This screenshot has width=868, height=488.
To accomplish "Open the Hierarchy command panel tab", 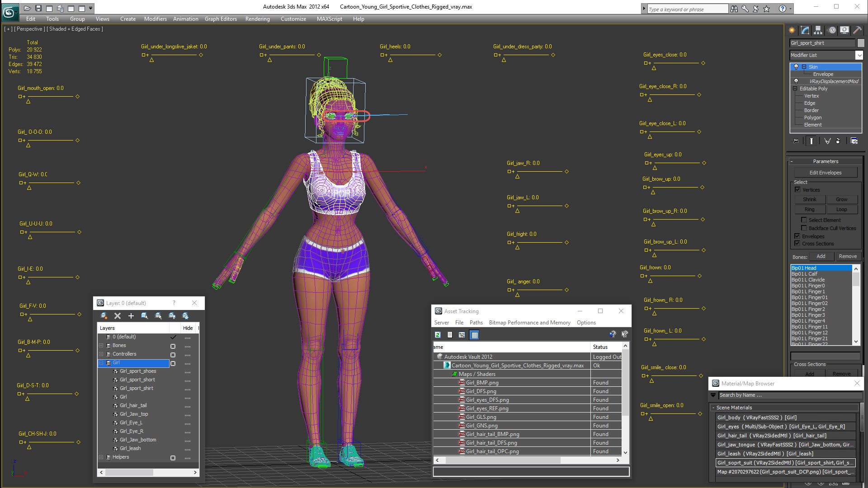I will (x=818, y=30).
